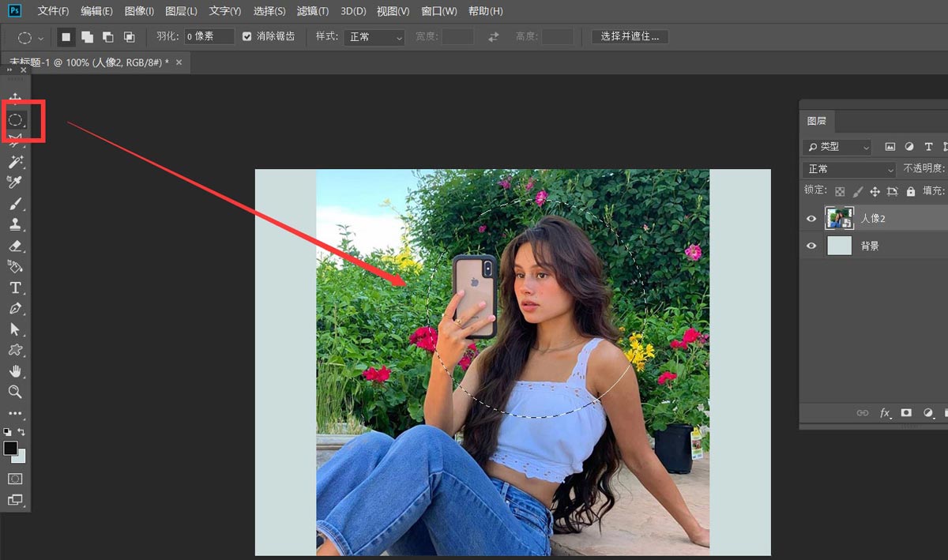Toggle prevent artboard auto-nesting lock
This screenshot has width=948, height=560.
893,191
